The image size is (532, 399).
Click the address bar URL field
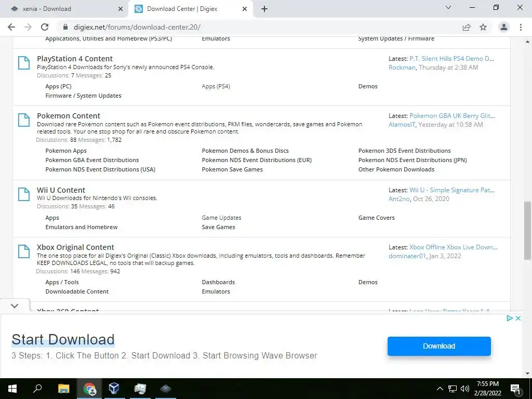[x=261, y=27]
